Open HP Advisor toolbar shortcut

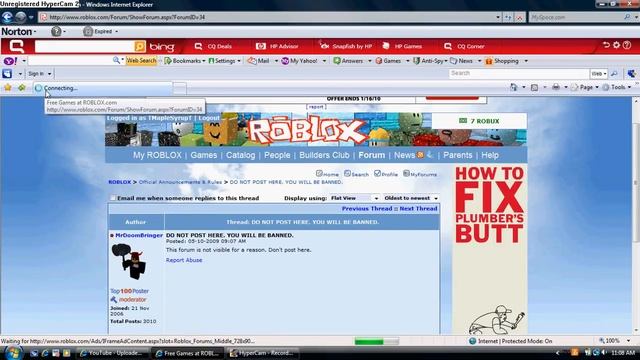277,46
